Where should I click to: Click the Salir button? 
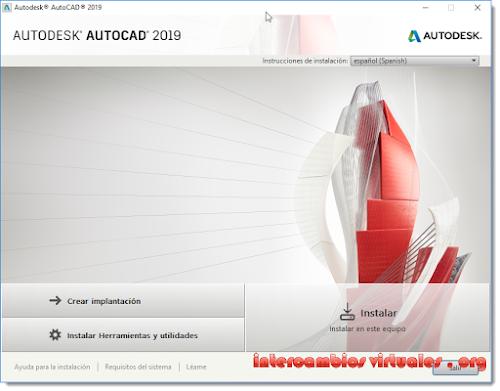click(455, 368)
